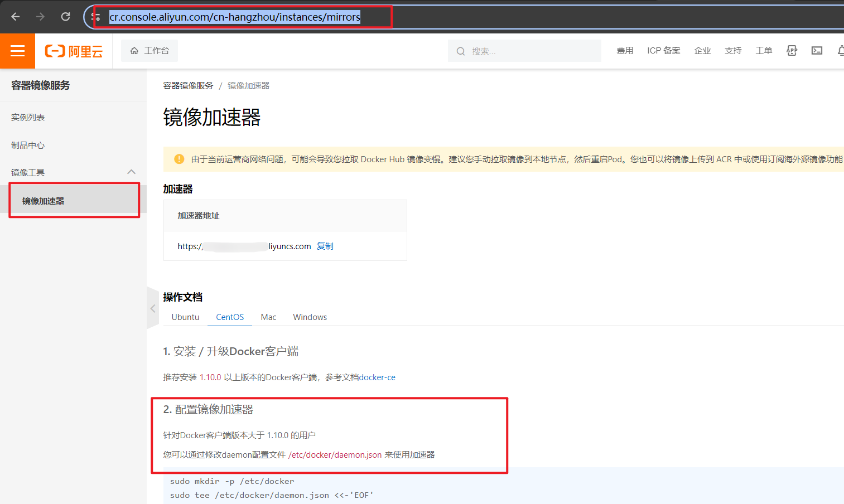
Task: Open docker-ce documentation link
Action: click(x=377, y=377)
